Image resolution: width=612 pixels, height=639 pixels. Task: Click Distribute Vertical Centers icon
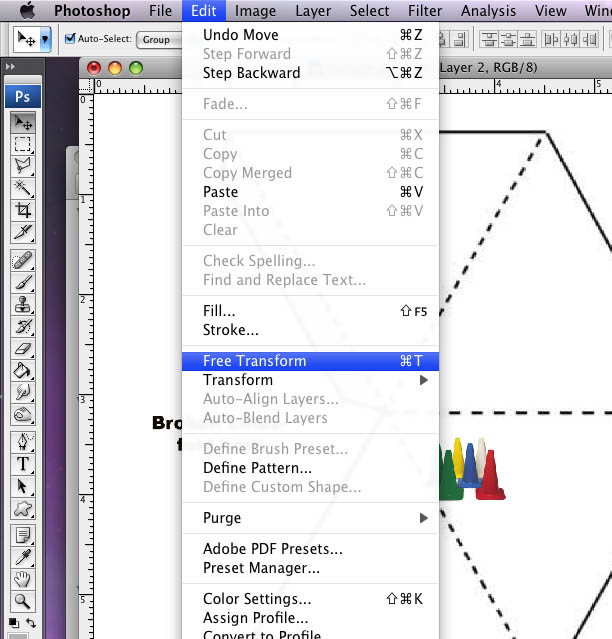point(509,40)
